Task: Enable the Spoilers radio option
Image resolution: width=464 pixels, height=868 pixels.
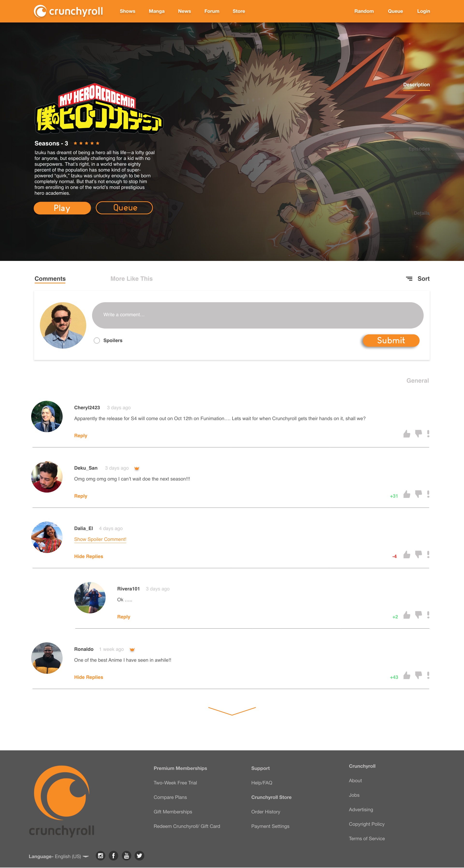Action: pyautogui.click(x=97, y=340)
